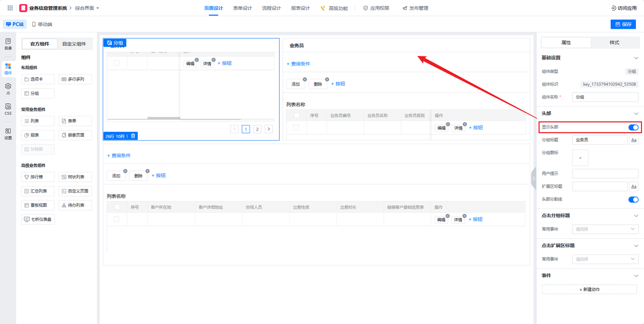Open the app grid launcher icon
Viewport: 644px width, 324px height.
coord(10,8)
